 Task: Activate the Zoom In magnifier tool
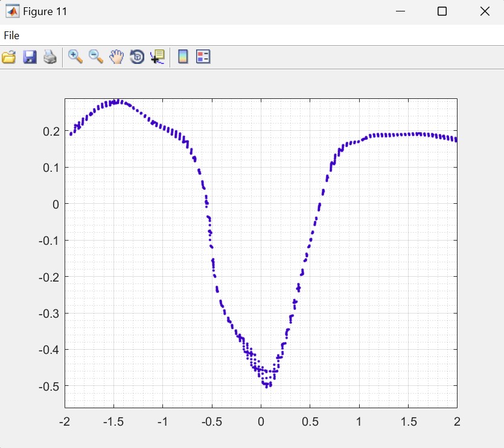pyautogui.click(x=75, y=57)
